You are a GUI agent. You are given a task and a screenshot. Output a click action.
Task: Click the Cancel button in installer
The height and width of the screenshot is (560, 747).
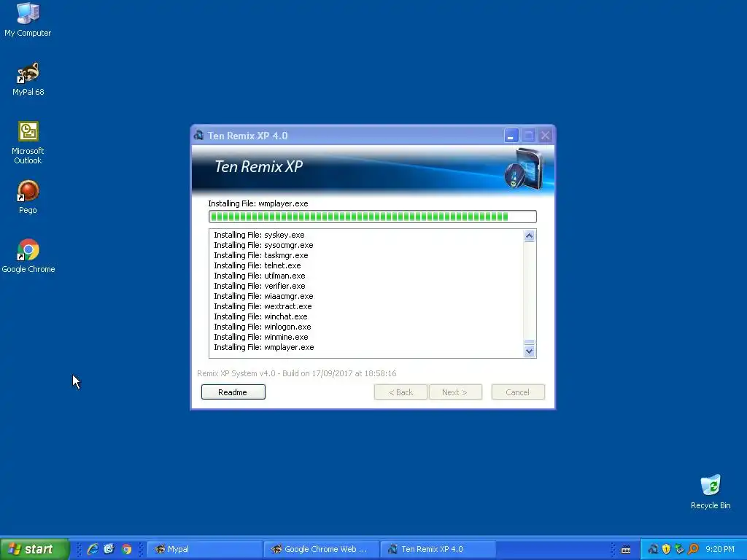tap(518, 392)
